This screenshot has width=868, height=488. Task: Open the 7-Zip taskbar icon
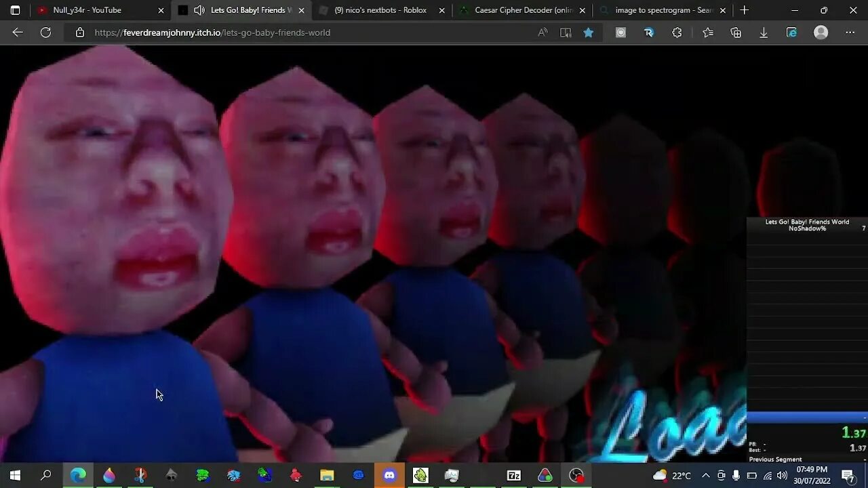pos(514,475)
